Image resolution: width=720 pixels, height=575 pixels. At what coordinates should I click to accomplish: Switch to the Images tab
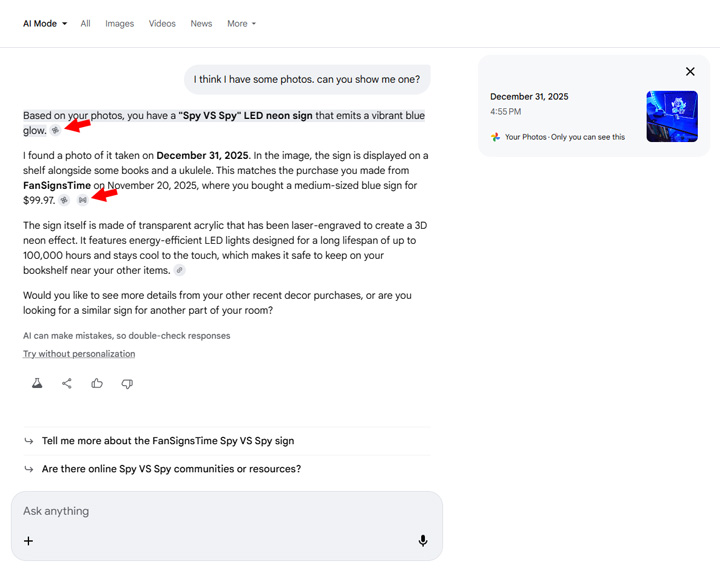119,23
